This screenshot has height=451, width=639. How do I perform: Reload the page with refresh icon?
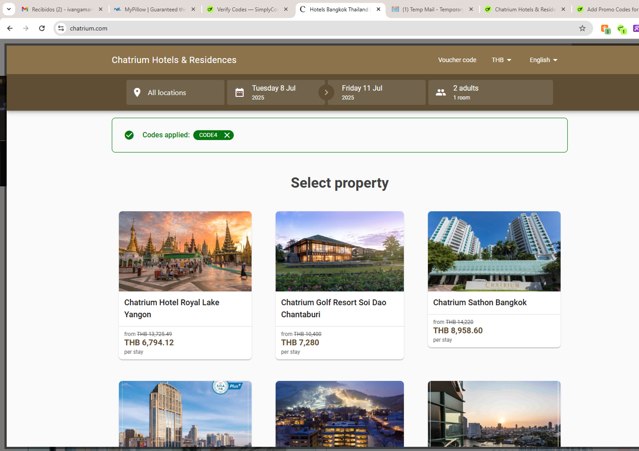42,28
